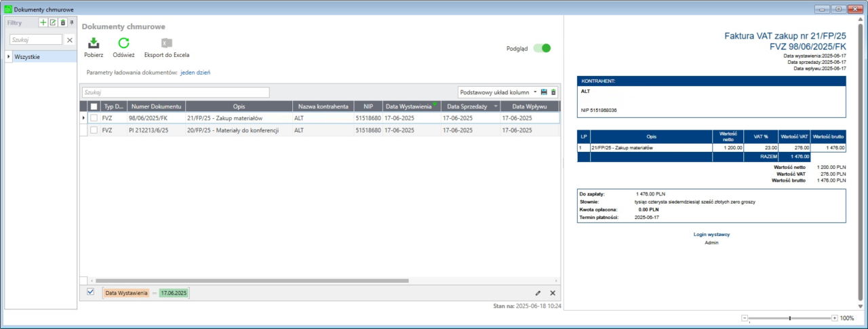The height and width of the screenshot is (329, 868).
Task: Uncheck the Data Wystawienia filter checkbox
Action: click(x=91, y=292)
